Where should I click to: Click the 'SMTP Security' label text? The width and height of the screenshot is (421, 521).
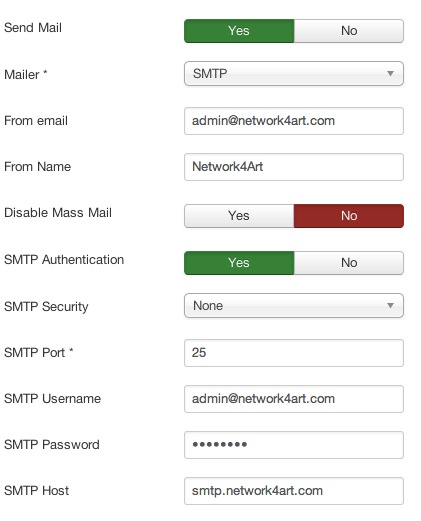46,307
